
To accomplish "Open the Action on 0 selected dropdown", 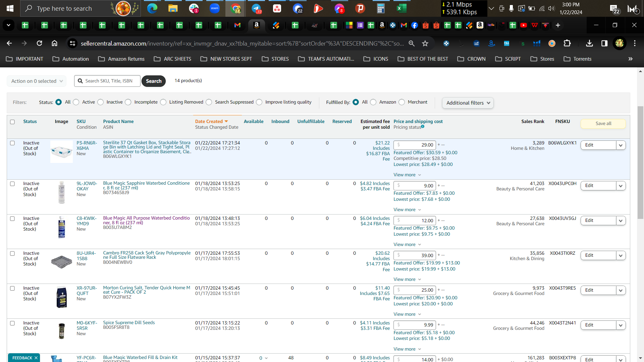I will [x=37, y=81].
